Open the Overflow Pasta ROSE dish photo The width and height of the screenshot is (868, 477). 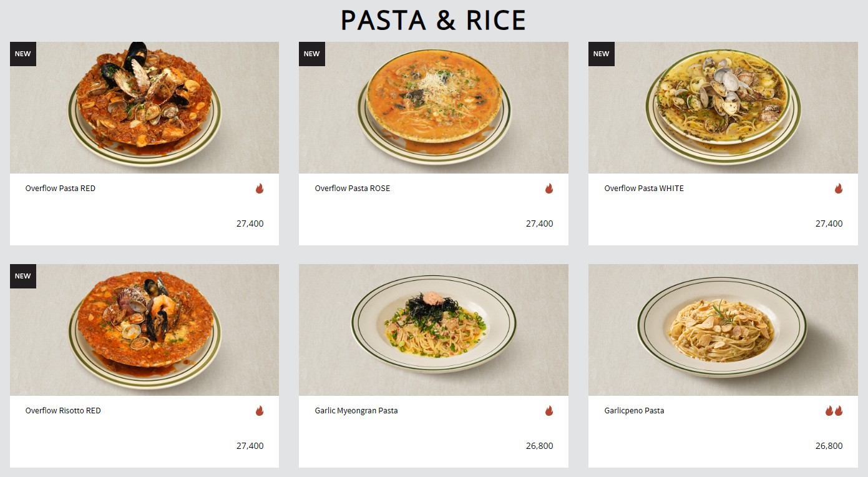[434, 107]
